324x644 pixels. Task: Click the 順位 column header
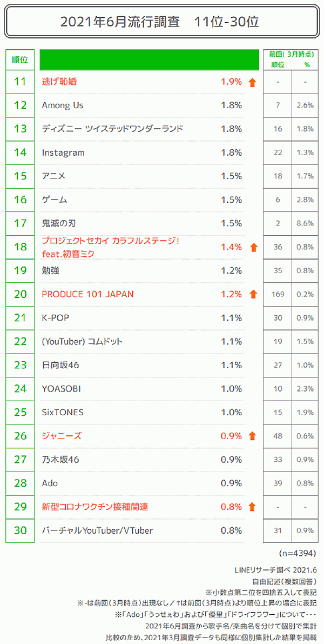point(20,59)
